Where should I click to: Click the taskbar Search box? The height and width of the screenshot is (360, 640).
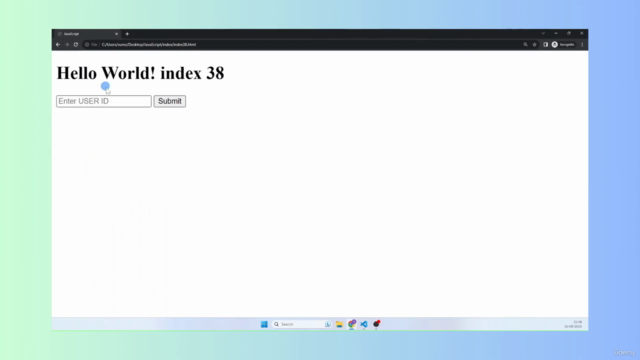click(x=302, y=324)
